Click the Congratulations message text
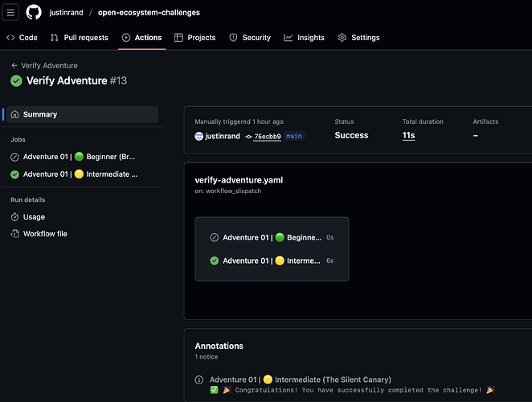 352,390
